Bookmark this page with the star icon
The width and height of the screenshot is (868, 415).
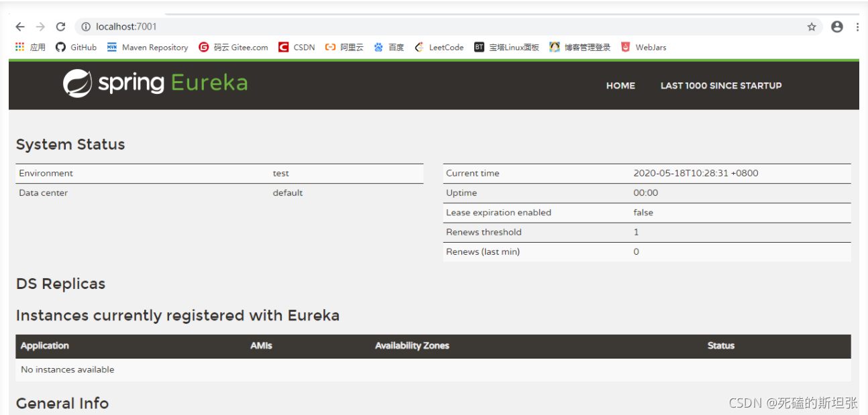tap(812, 27)
